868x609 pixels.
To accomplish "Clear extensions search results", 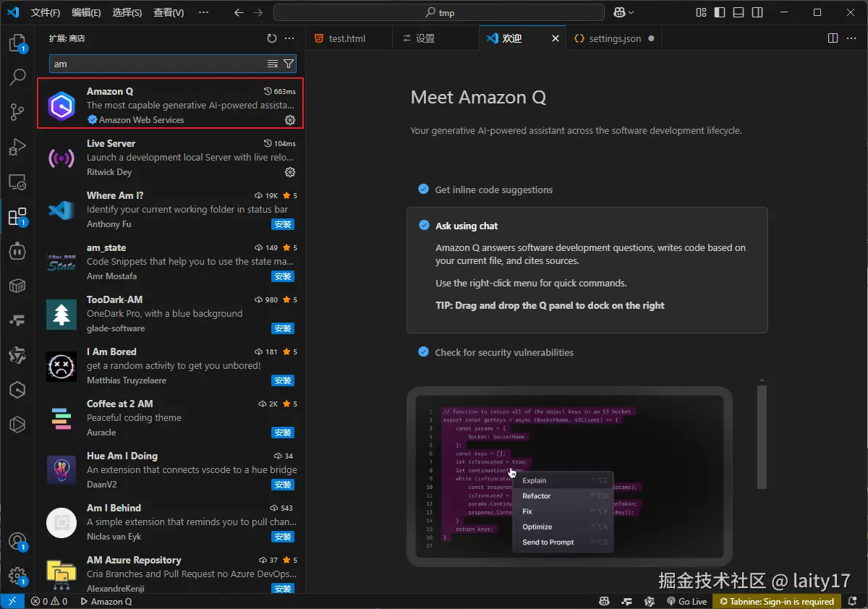I will pos(273,64).
